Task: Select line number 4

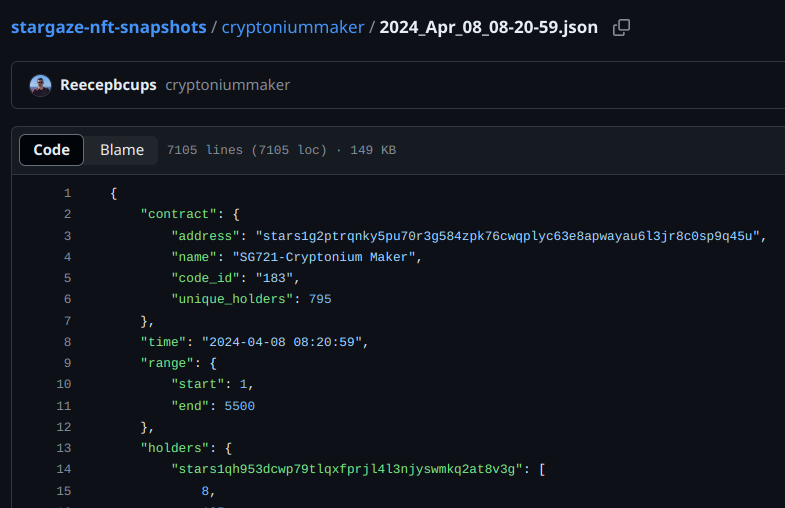Action: (68, 257)
